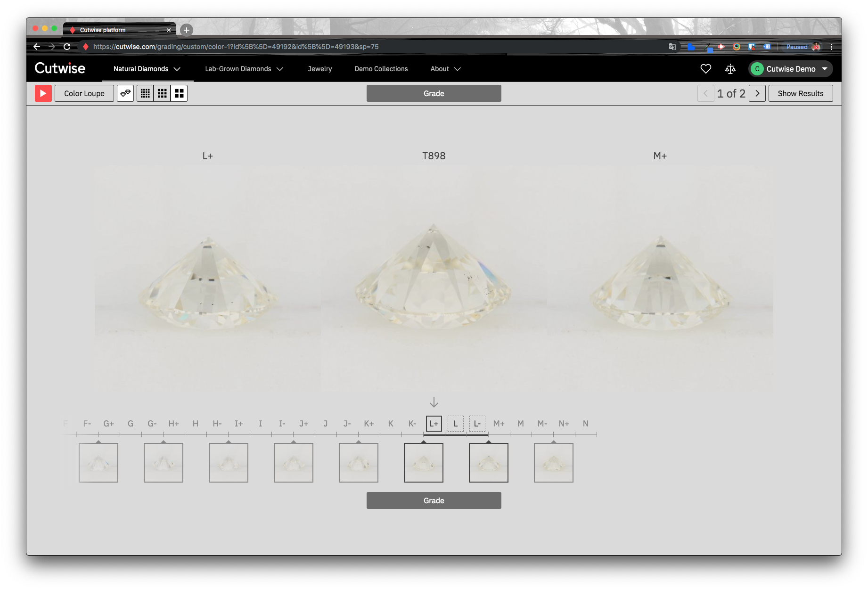Open Demo Collections page
The height and width of the screenshot is (590, 868).
(x=381, y=69)
